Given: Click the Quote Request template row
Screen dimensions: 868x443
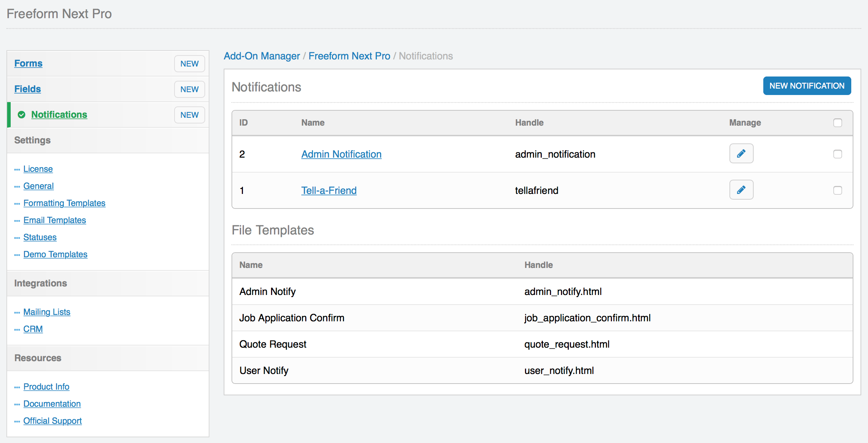Looking at the screenshot, I should [542, 344].
